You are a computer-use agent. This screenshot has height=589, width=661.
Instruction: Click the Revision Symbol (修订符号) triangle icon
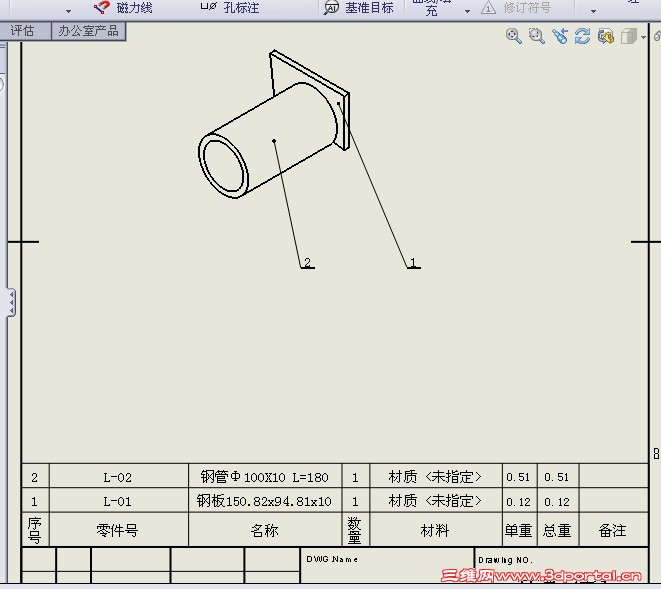(x=488, y=8)
